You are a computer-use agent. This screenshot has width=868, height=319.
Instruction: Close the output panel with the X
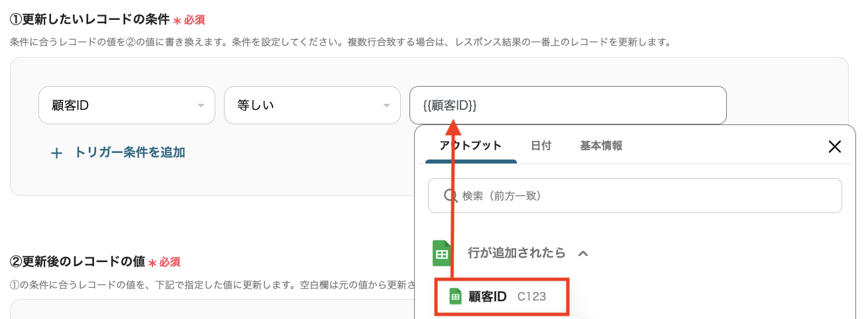835,146
